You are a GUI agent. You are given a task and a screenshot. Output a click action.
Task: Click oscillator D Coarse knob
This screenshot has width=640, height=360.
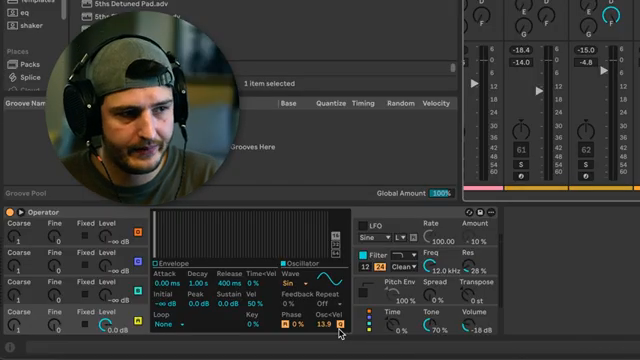click(14, 236)
